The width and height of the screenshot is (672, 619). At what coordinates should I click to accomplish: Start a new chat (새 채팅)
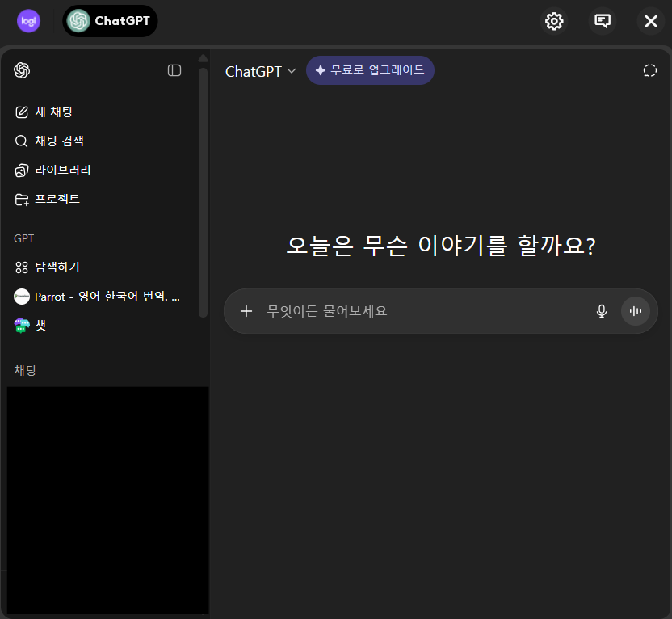tap(53, 112)
